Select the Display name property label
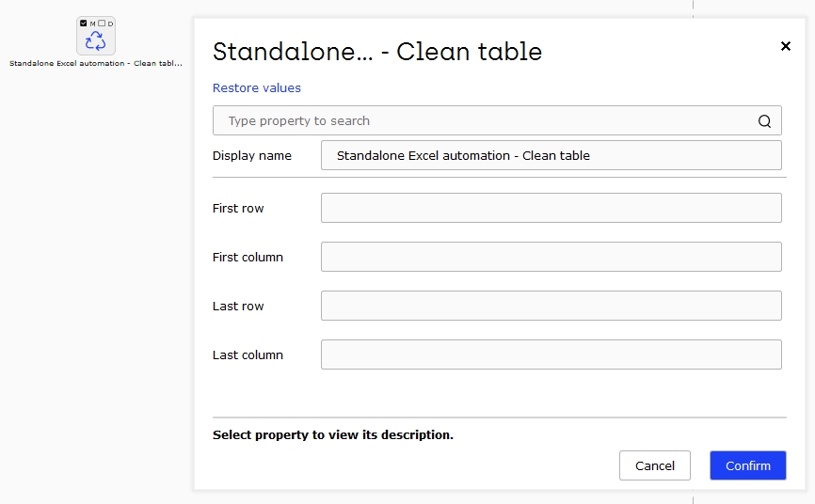Screen dimensions: 815x504 [252, 156]
